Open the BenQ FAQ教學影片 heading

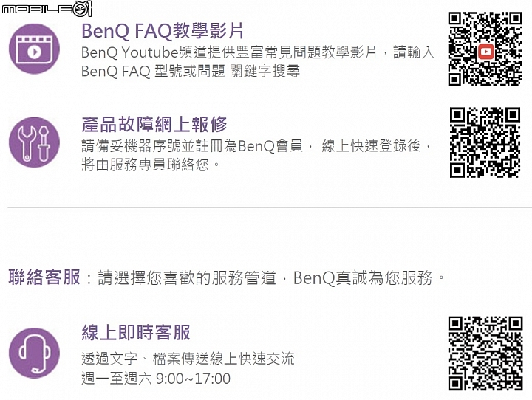click(163, 31)
